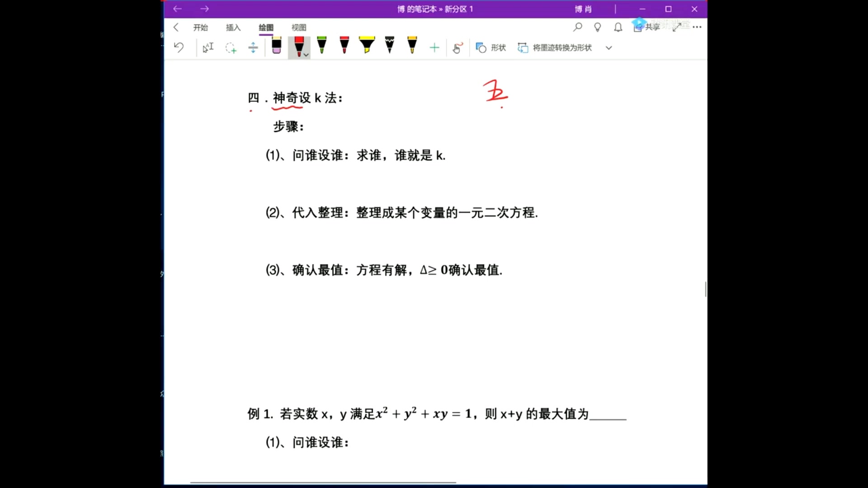868x488 pixels.
Task: Click the answer blank after 最大值为
Action: pyautogui.click(x=608, y=415)
